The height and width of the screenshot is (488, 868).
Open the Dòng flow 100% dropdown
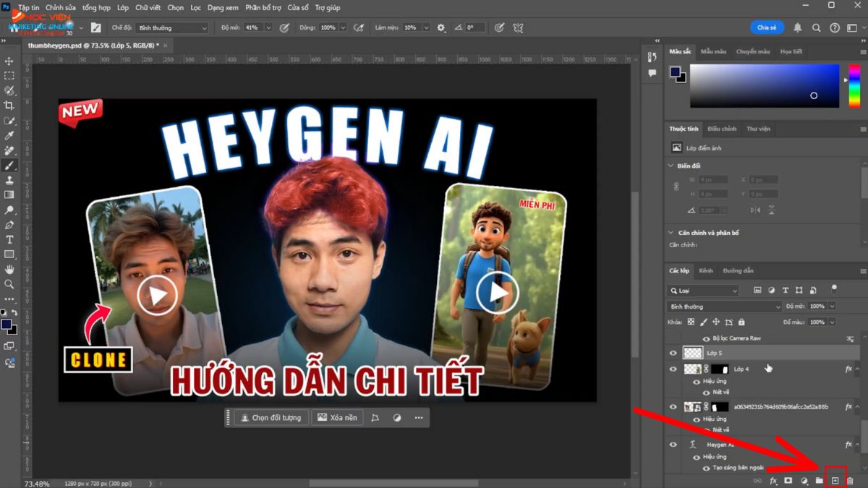[x=344, y=27]
